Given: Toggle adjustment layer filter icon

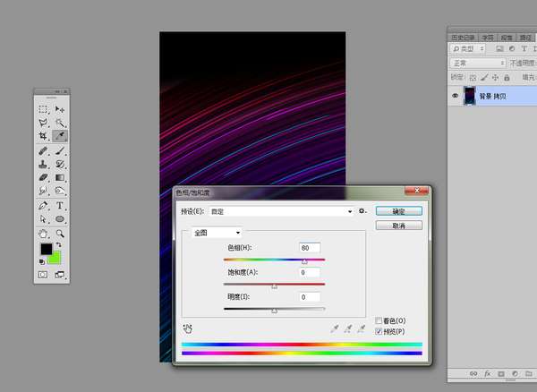Looking at the screenshot, I should click(512, 49).
